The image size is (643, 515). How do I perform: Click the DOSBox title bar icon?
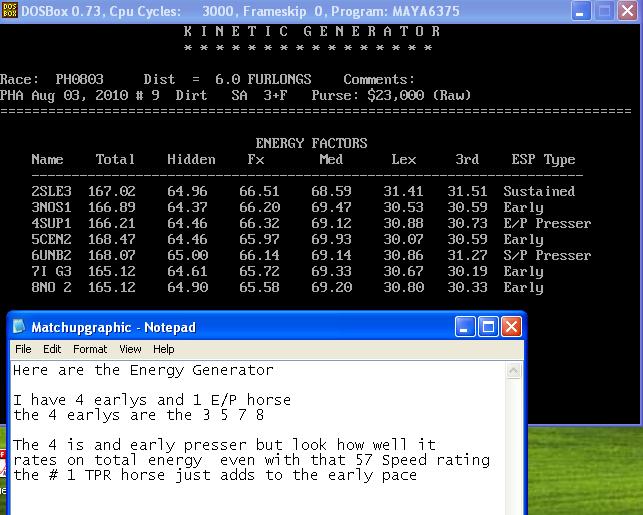[9, 10]
